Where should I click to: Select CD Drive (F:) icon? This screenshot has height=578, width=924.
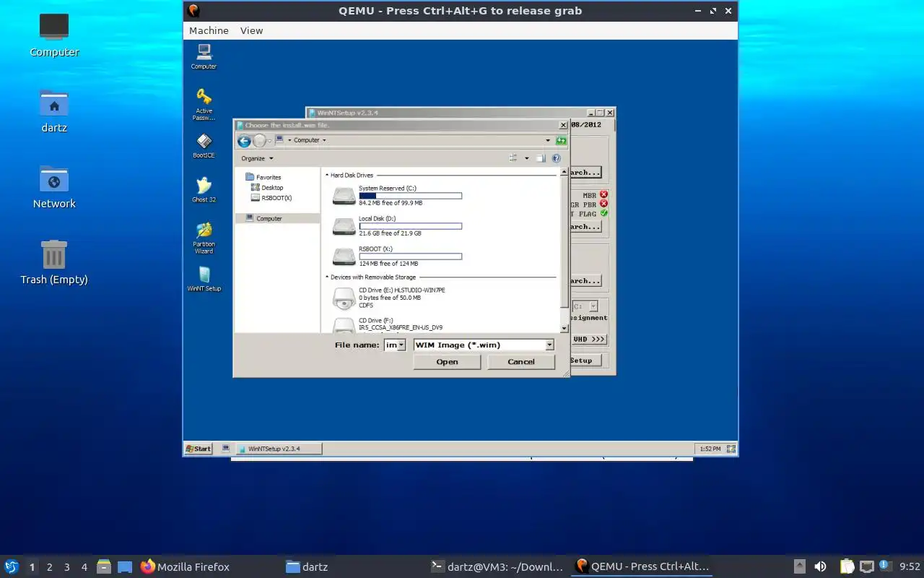344,325
